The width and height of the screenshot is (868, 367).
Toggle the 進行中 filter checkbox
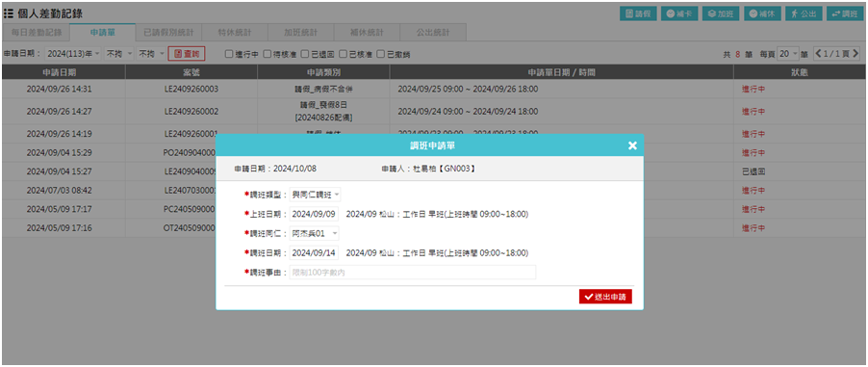coord(229,54)
